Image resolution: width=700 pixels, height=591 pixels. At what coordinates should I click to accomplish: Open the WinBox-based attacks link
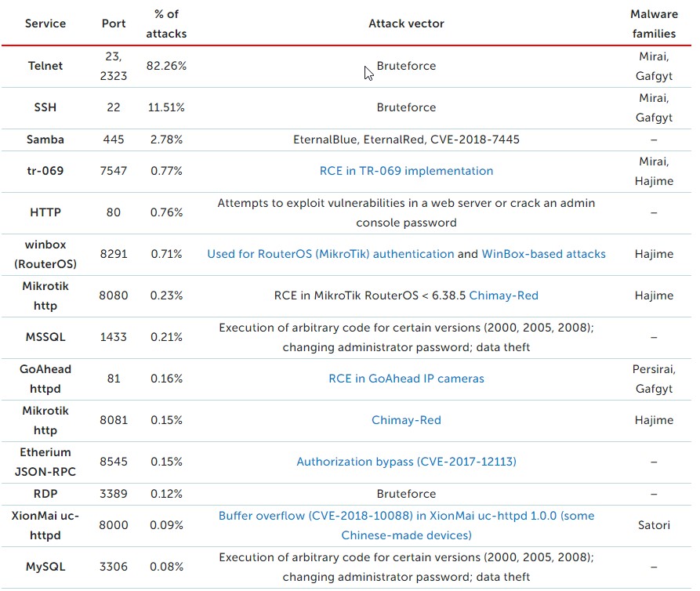point(543,254)
